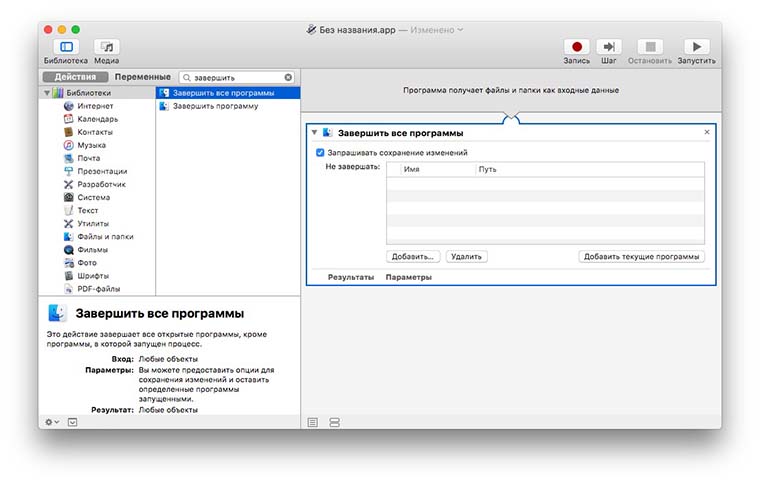
Task: Toggle the Библиотека sidebar button
Action: tap(66, 47)
